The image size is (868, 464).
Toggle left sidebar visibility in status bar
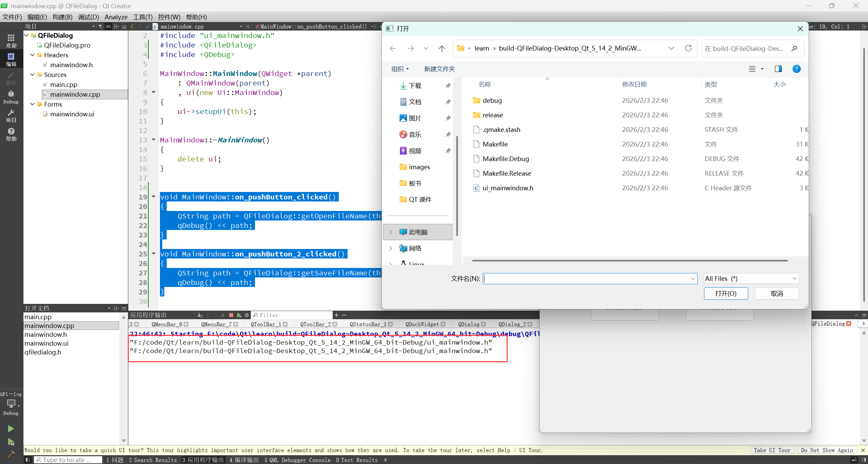point(28,460)
